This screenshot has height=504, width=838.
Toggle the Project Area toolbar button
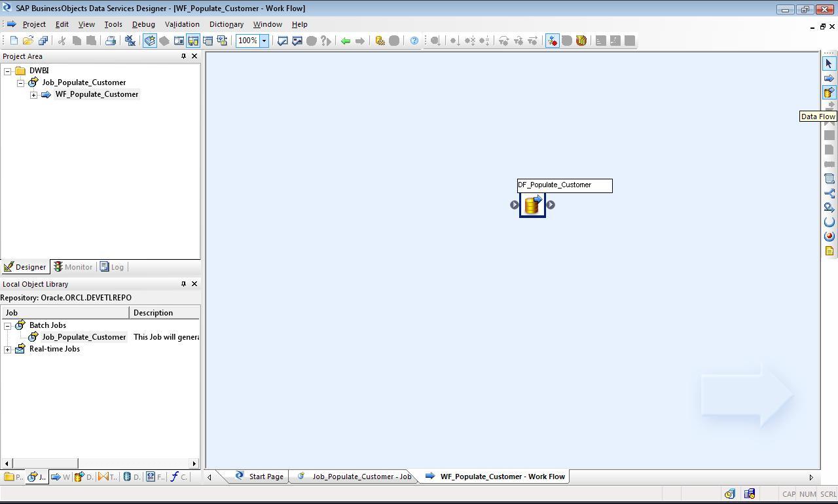tap(193, 41)
